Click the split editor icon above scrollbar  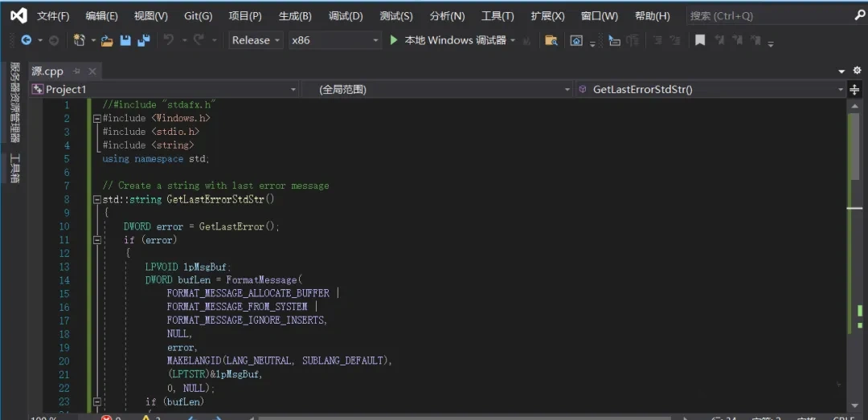click(854, 90)
